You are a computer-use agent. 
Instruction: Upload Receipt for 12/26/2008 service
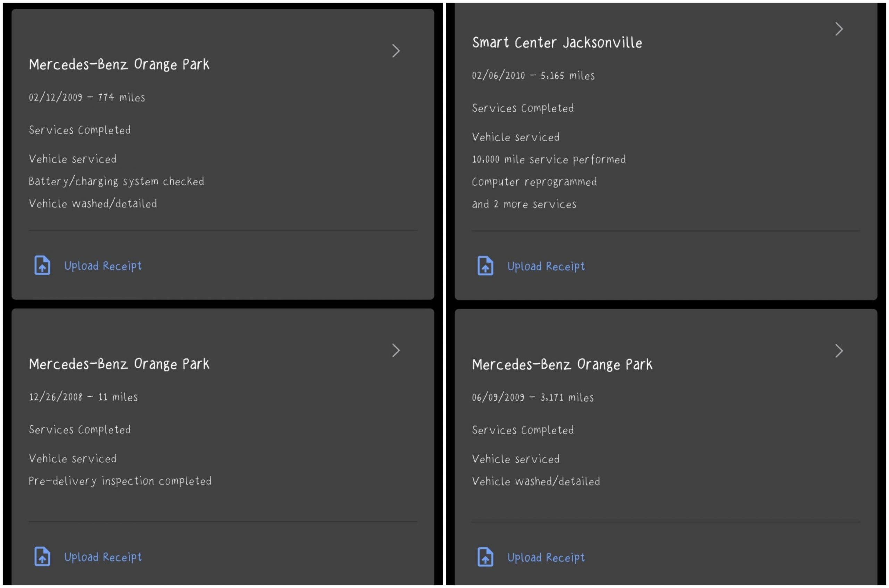click(103, 557)
